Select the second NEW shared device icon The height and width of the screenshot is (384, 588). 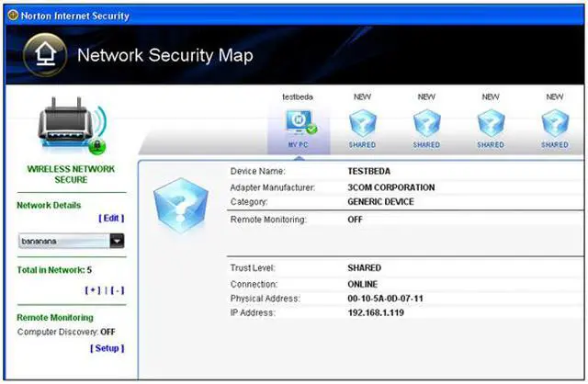tap(426, 125)
